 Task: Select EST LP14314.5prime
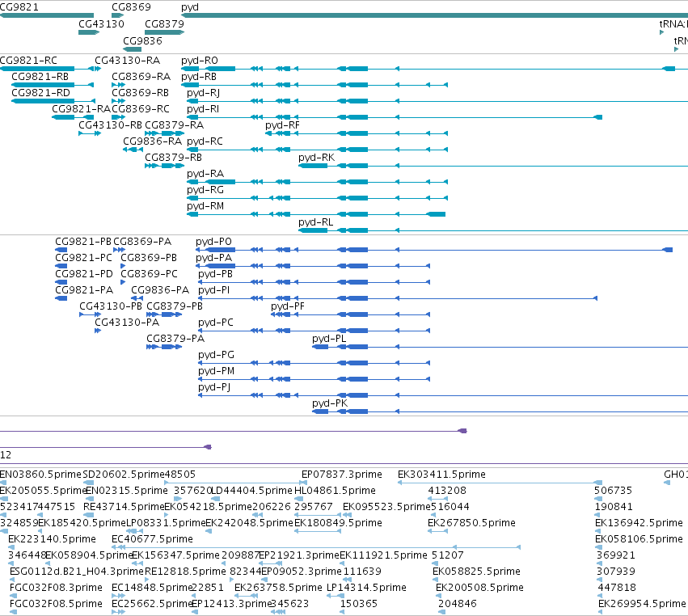pyautogui.click(x=367, y=588)
